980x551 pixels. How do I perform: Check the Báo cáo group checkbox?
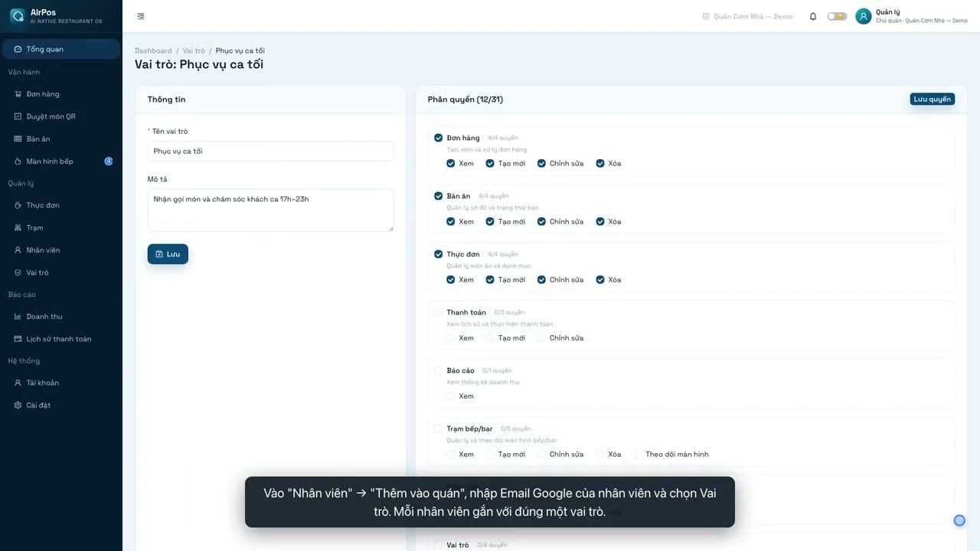(439, 370)
